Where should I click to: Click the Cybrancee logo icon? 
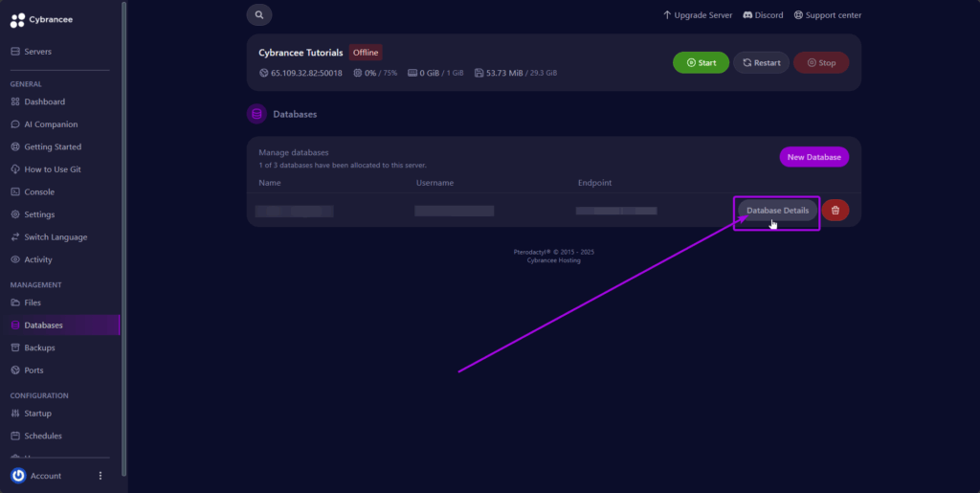(17, 20)
